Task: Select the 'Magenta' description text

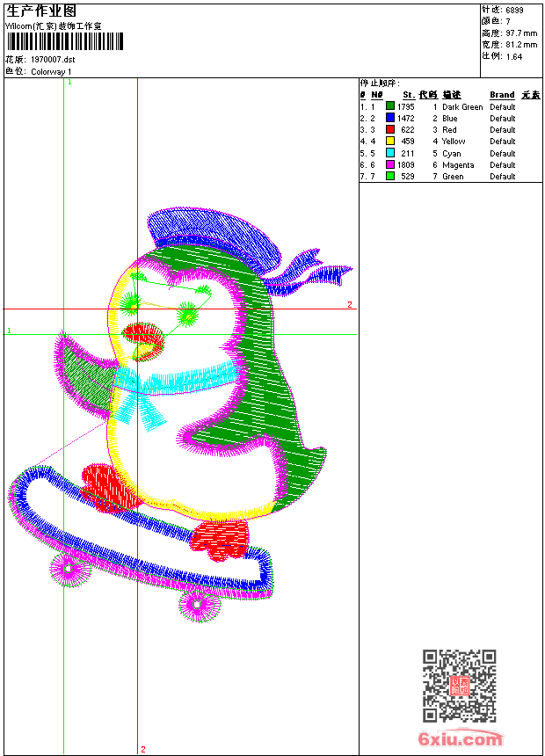Action: click(x=458, y=165)
